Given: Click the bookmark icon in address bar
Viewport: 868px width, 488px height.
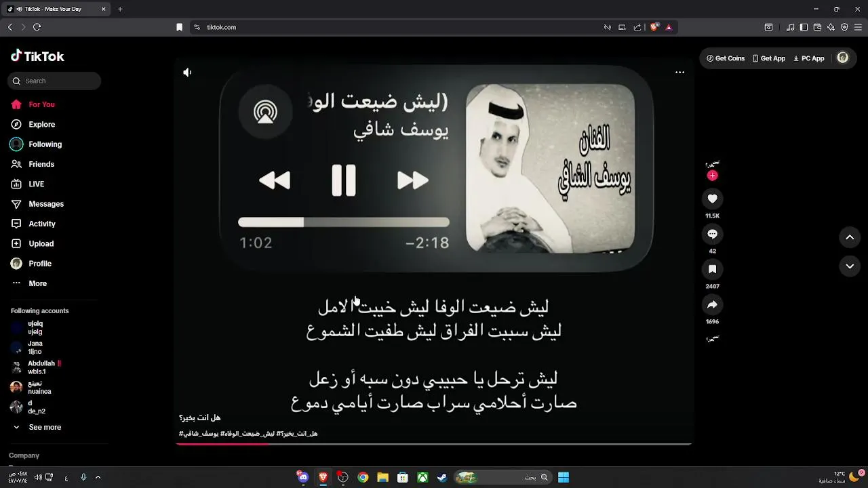Looking at the screenshot, I should point(179,27).
